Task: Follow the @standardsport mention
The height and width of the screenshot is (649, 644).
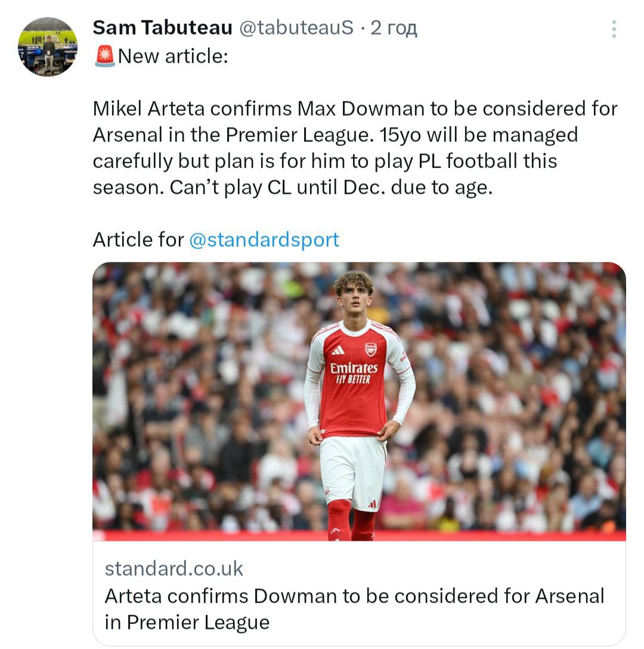Action: point(264,240)
